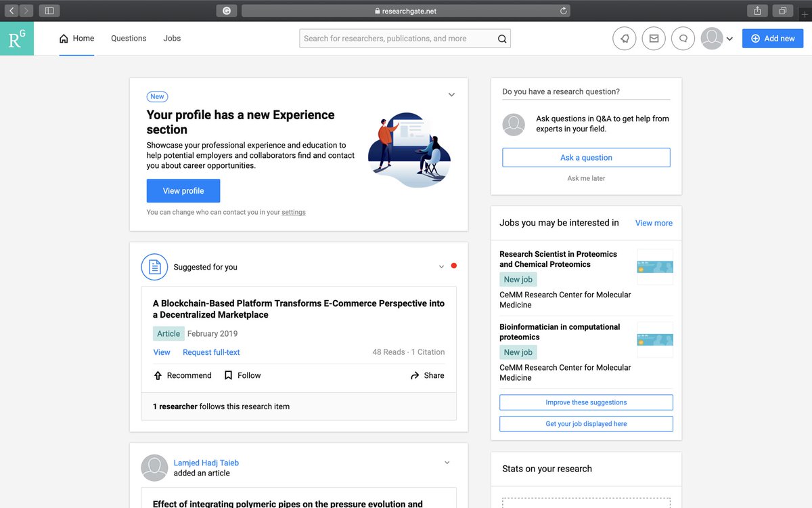Click the View profile button
This screenshot has width=812, height=508.
pos(183,191)
